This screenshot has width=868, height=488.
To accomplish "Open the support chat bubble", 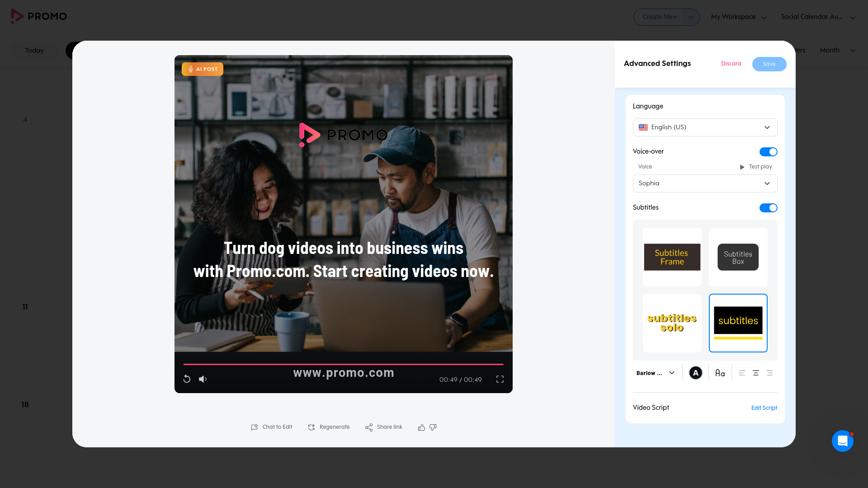I will click(843, 441).
